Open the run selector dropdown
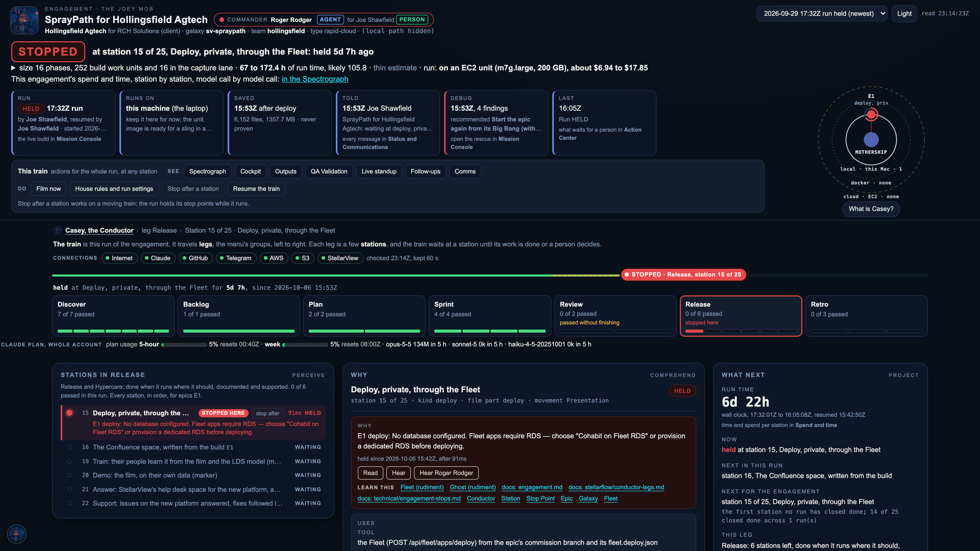Image resolution: width=980 pixels, height=551 pixels. (822, 13)
